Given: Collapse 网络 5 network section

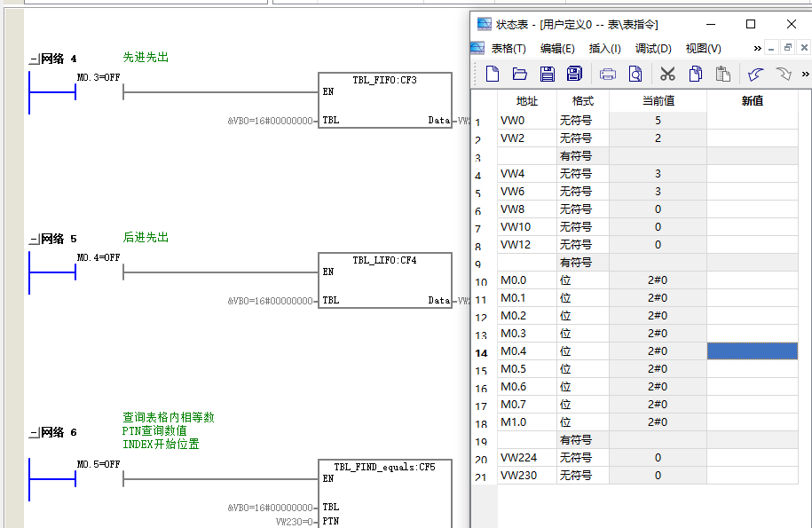Looking at the screenshot, I should point(35,240).
